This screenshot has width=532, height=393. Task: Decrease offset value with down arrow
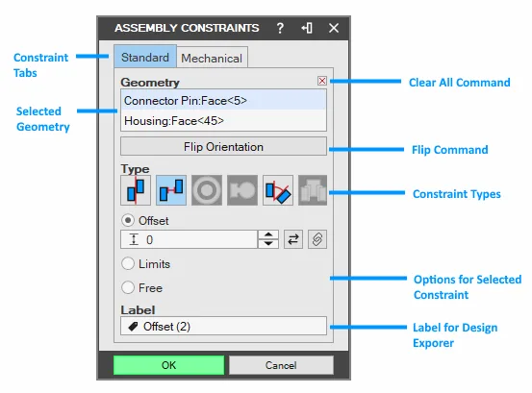click(x=268, y=244)
